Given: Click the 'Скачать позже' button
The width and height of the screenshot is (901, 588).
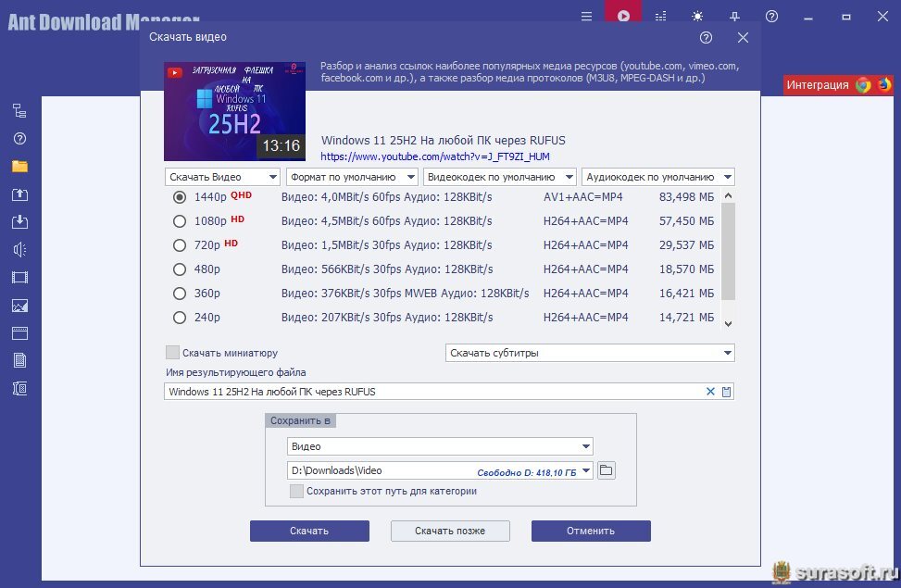Looking at the screenshot, I should pos(450,531).
